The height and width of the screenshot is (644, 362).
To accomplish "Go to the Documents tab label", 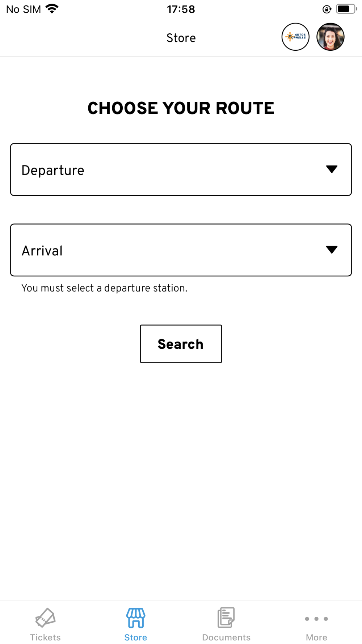I will pos(226,637).
